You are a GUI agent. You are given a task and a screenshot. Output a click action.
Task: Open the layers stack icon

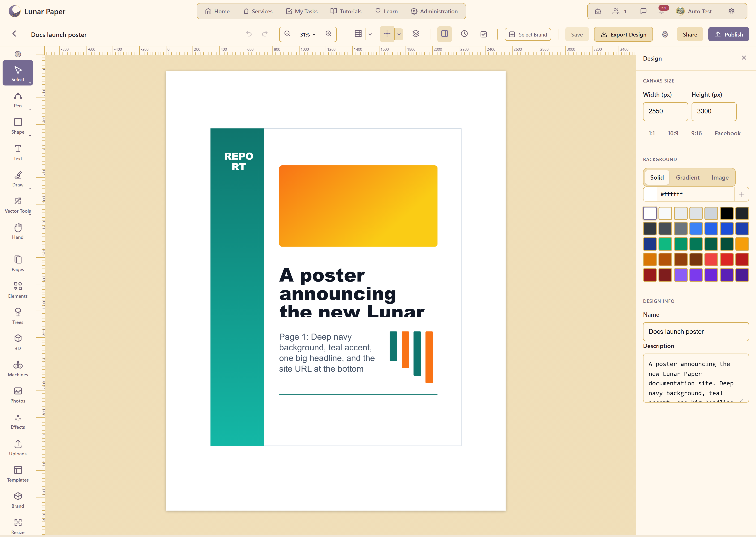click(x=416, y=34)
